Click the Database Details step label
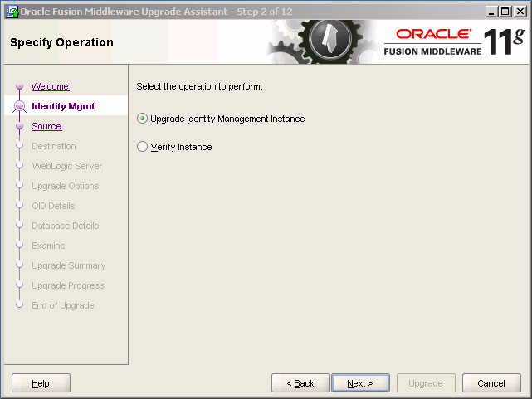 coord(65,226)
